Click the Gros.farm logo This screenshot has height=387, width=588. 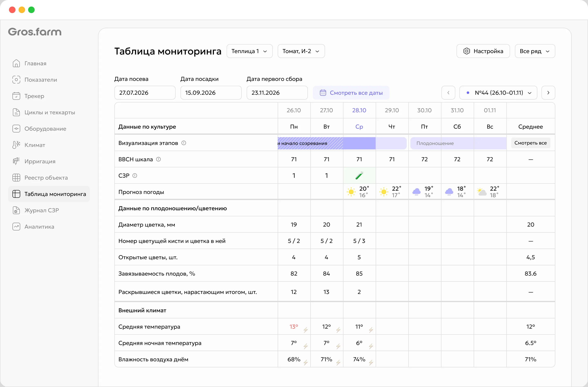(35, 32)
